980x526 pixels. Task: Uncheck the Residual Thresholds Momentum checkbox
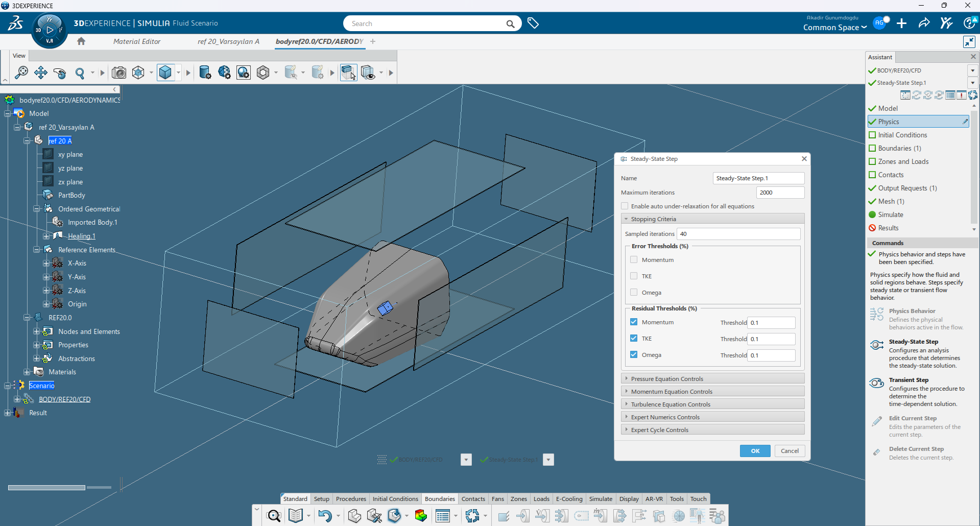(x=634, y=322)
